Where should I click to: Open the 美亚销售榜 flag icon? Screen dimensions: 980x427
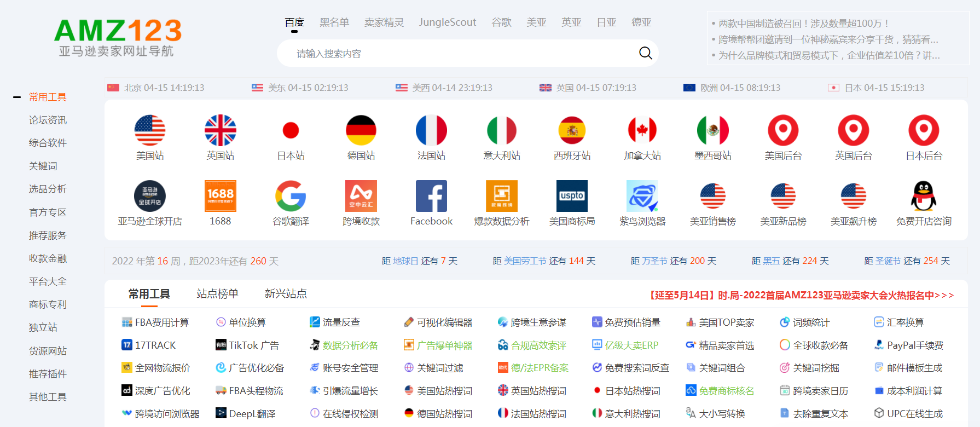[x=713, y=196]
